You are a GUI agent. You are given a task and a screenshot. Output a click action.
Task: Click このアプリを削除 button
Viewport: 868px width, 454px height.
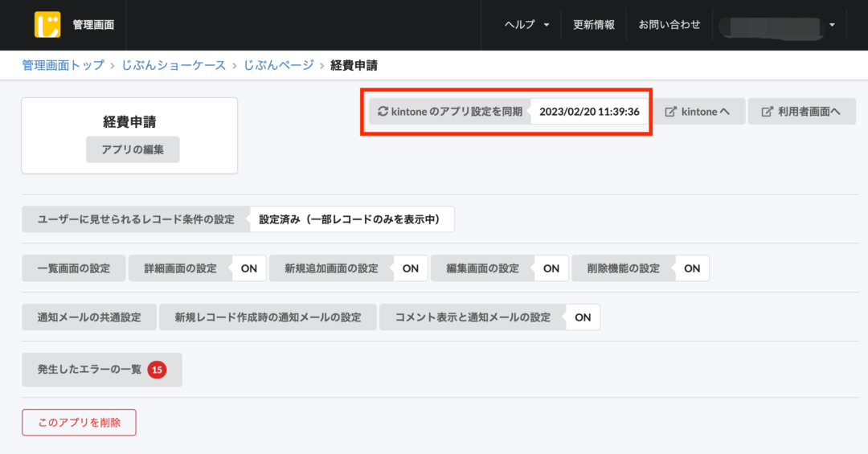click(79, 423)
